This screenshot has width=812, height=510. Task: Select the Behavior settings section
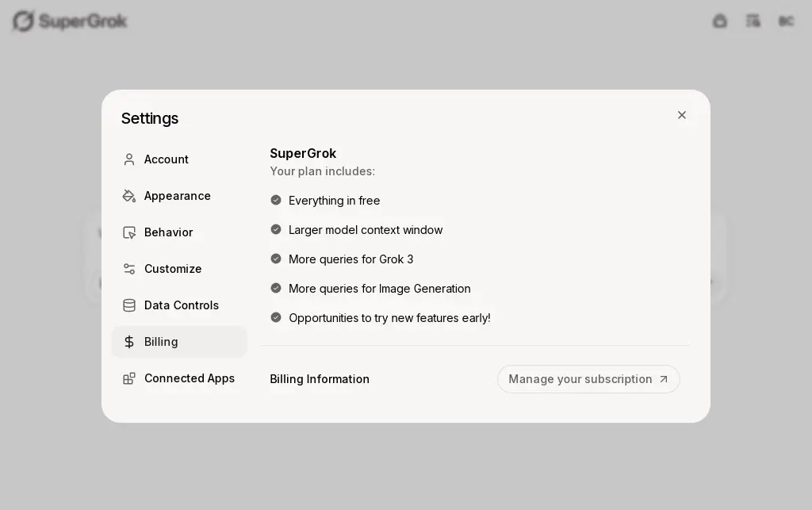coord(179,232)
